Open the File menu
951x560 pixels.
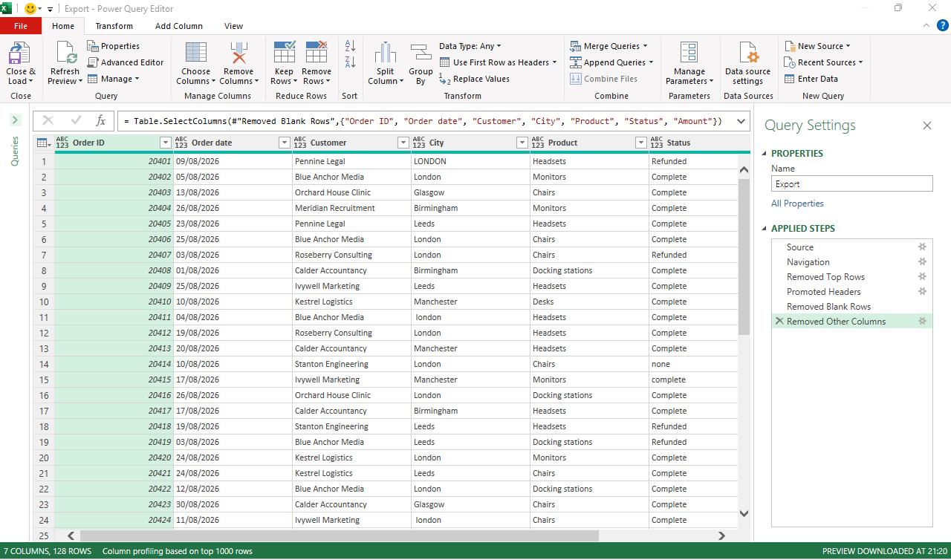[21, 26]
